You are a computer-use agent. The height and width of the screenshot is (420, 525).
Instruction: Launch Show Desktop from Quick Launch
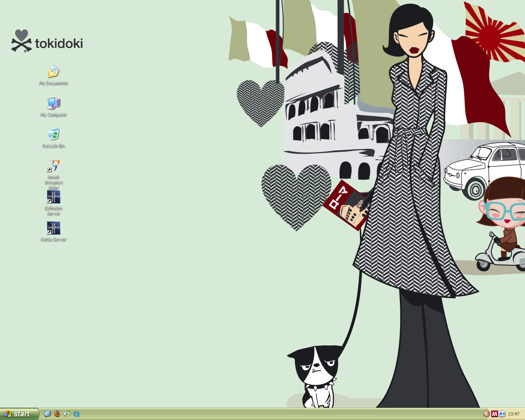[x=48, y=414]
